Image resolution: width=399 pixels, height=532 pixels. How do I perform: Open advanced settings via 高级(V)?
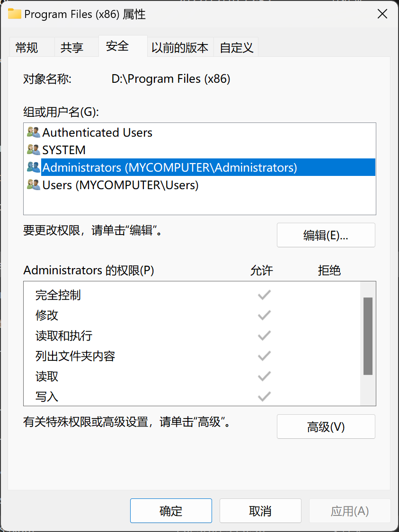pyautogui.click(x=326, y=427)
